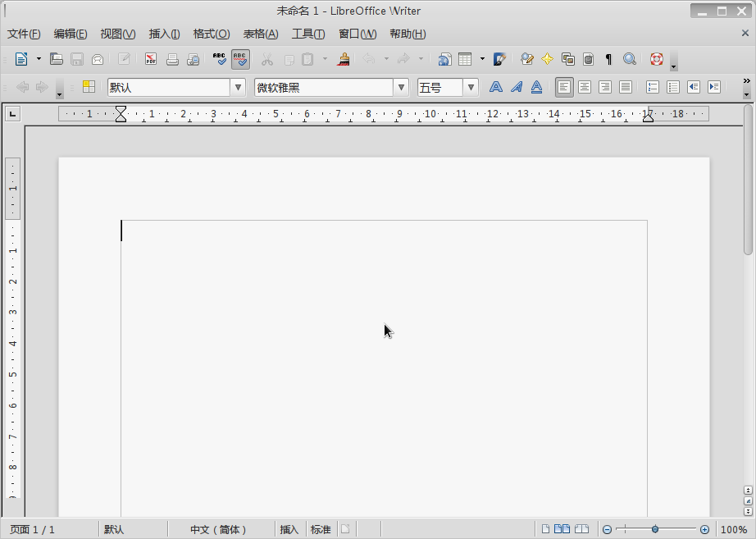
Task: Enable centered paragraph alignment
Action: tap(585, 87)
